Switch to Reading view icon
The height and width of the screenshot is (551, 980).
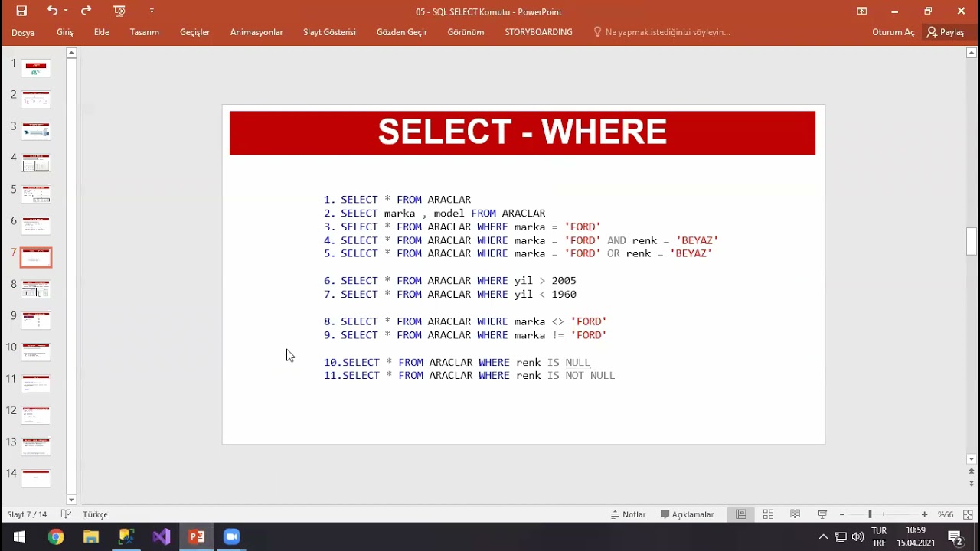795,514
